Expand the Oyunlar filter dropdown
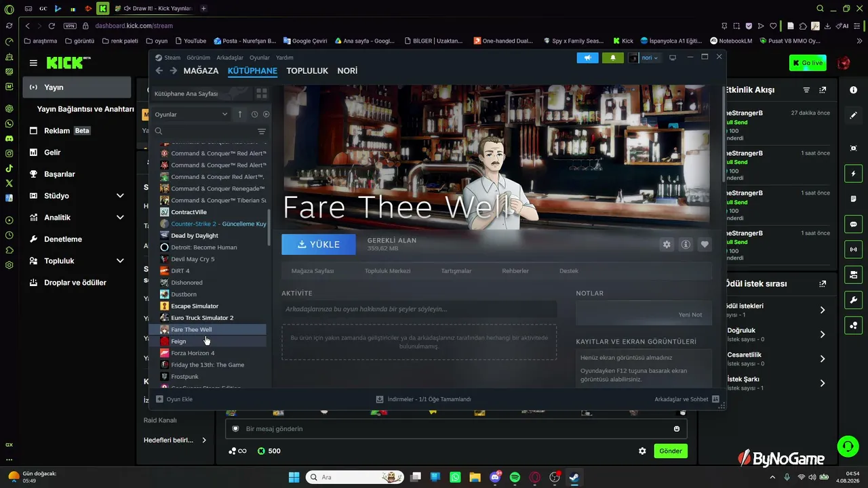This screenshot has height=488, width=868. point(191,115)
